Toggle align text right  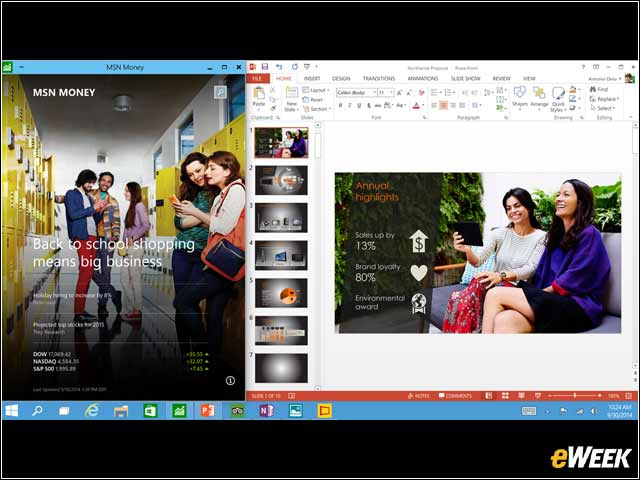[453, 105]
